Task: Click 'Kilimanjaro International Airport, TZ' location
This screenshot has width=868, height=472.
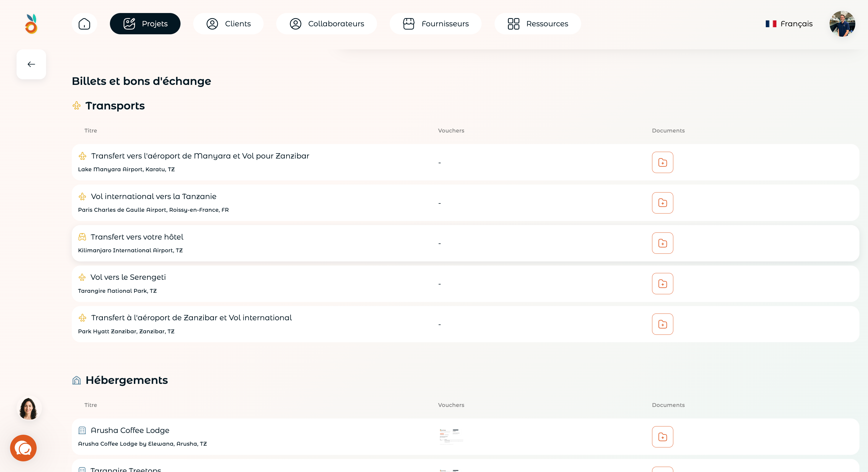Action: coord(130,250)
